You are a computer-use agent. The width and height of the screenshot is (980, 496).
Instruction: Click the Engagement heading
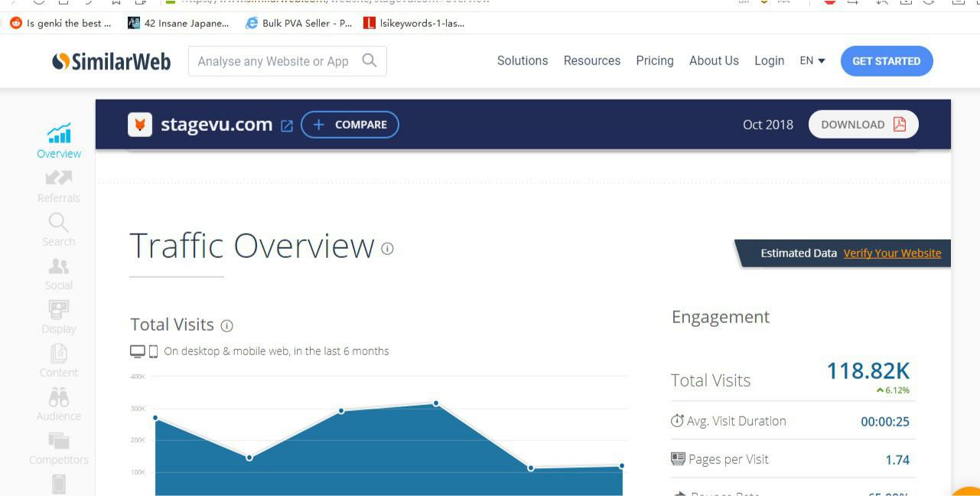[721, 318]
